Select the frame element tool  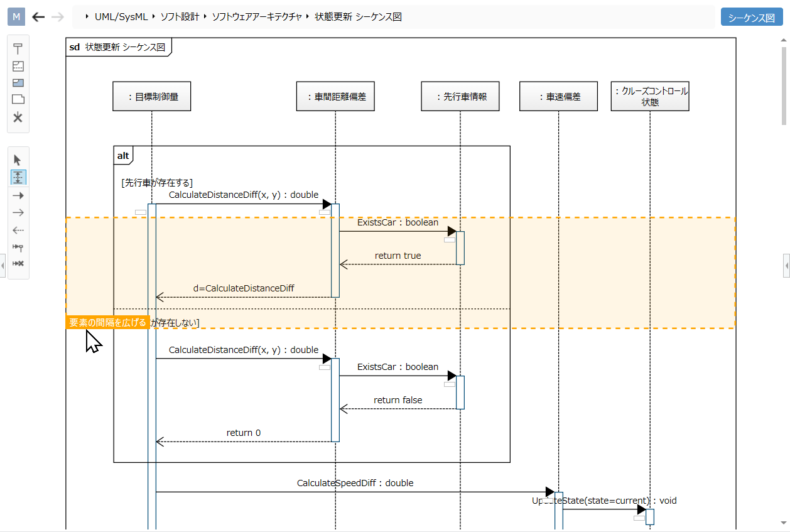[18, 99]
